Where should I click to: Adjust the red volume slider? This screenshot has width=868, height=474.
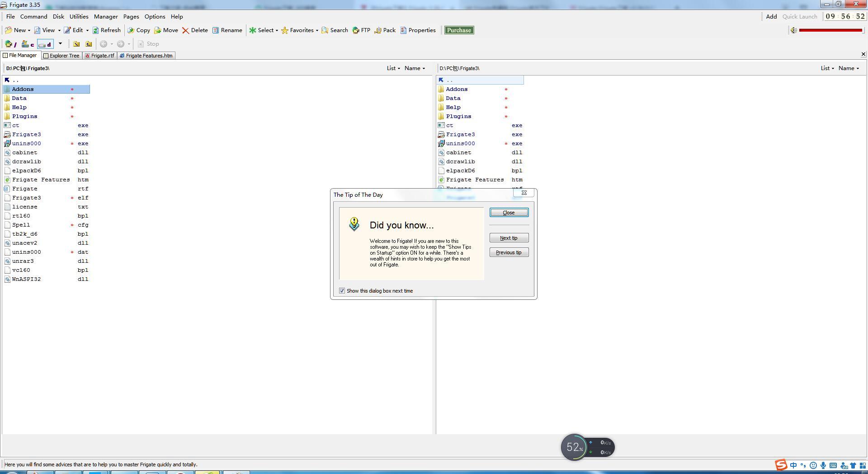tap(830, 30)
